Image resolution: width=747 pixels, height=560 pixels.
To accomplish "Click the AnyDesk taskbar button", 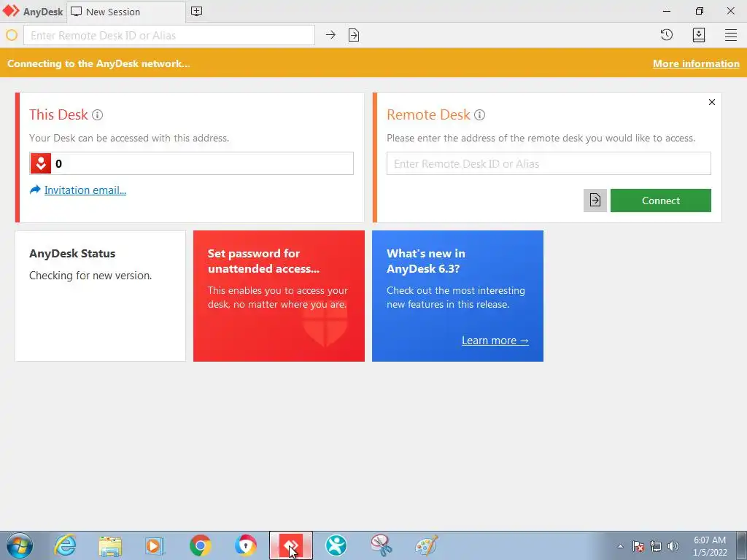I will [291, 545].
